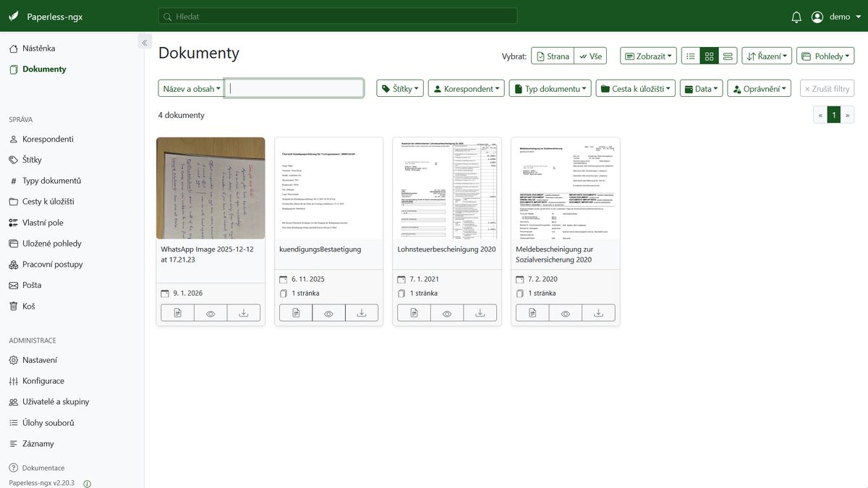Expand the Korespondent filter dropdown
Image resolution: width=868 pixels, height=488 pixels.
pos(467,89)
